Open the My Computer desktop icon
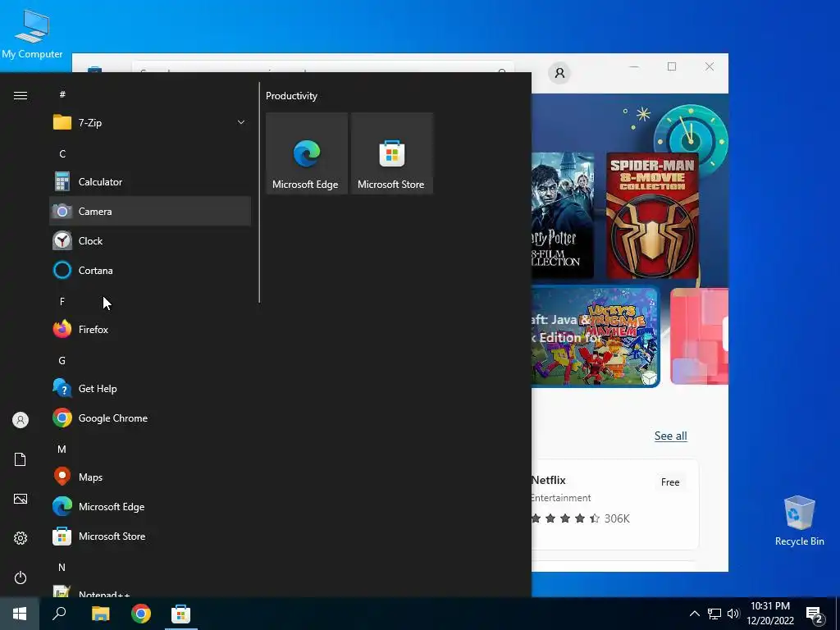840x630 pixels. coord(32,33)
